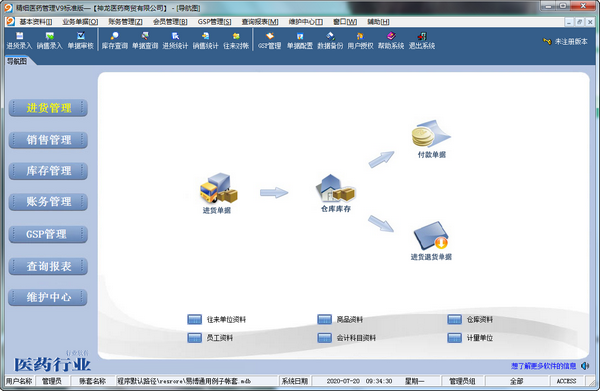Open the 计量单位 shortcut
Screen dimensions: 600x391
pyautogui.click(x=470, y=338)
